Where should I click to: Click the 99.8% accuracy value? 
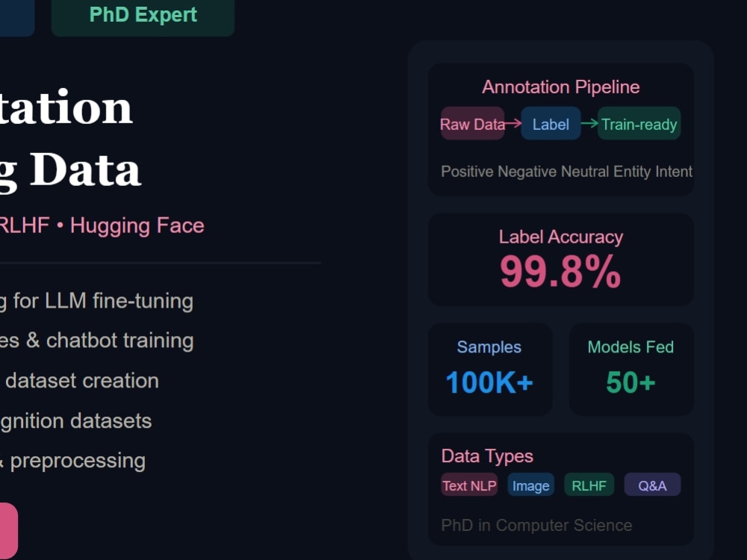tap(561, 272)
